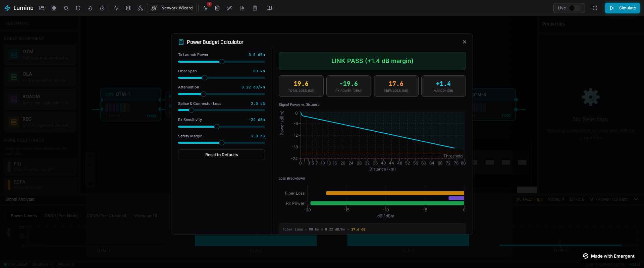Open the Made with Emergent link
Screen dimensions: 644x268
click(608, 256)
